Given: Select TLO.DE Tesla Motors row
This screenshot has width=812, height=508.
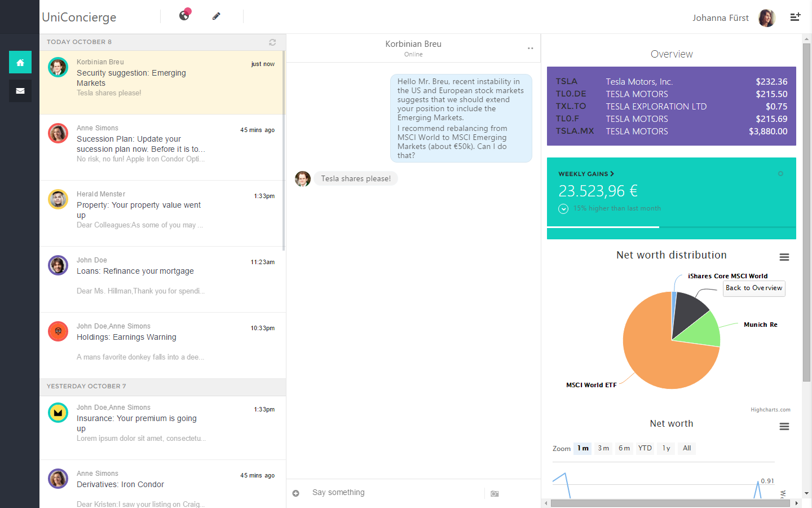Looking at the screenshot, I should click(x=672, y=94).
